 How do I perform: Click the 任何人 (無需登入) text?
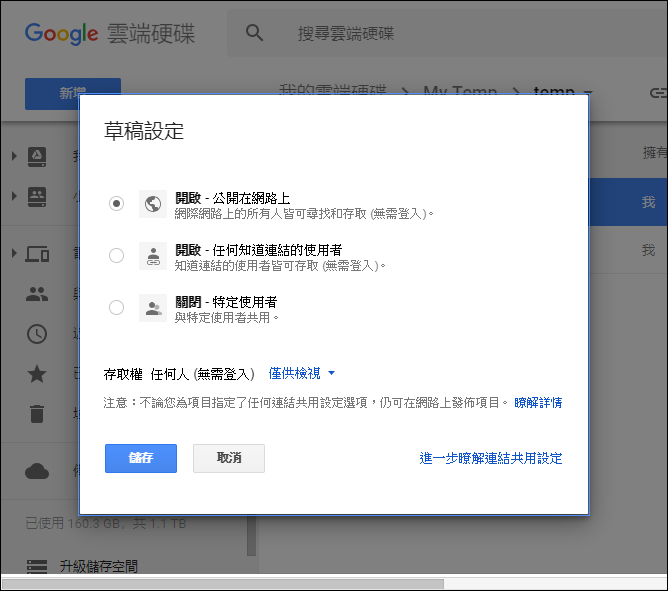click(x=202, y=375)
